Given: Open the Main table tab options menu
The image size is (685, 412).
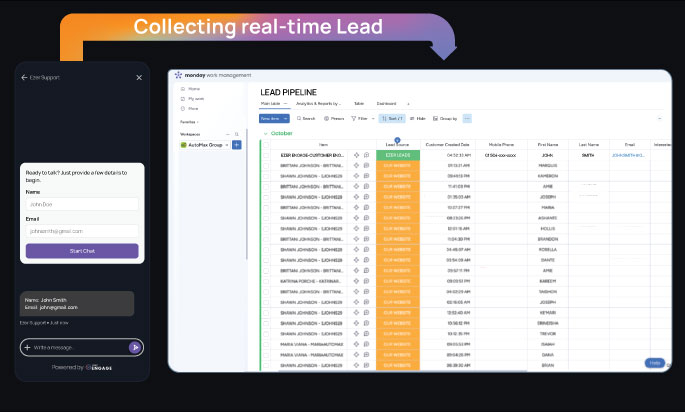Looking at the screenshot, I should (x=285, y=104).
